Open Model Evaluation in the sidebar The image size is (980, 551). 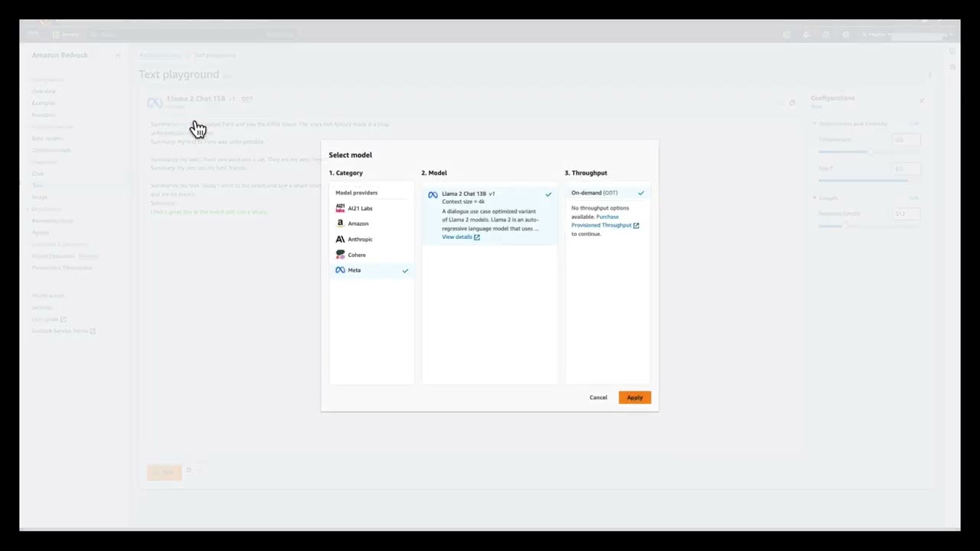pyautogui.click(x=53, y=256)
